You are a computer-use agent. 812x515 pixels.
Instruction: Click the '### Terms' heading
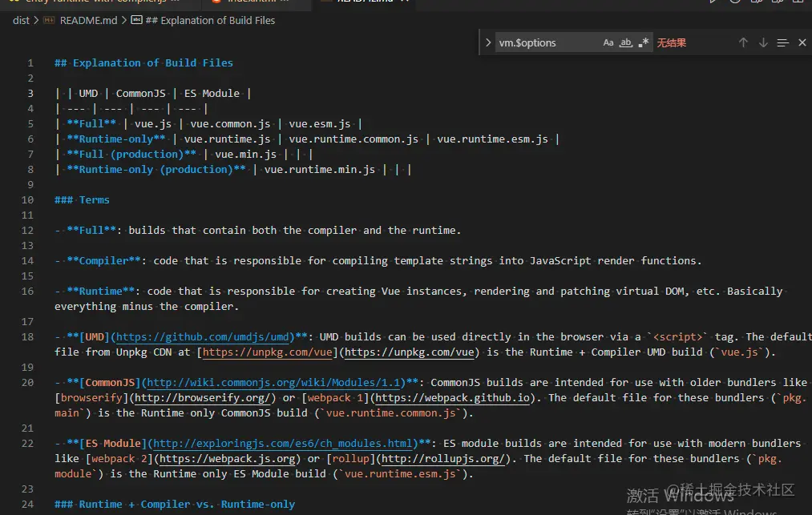[82, 199]
